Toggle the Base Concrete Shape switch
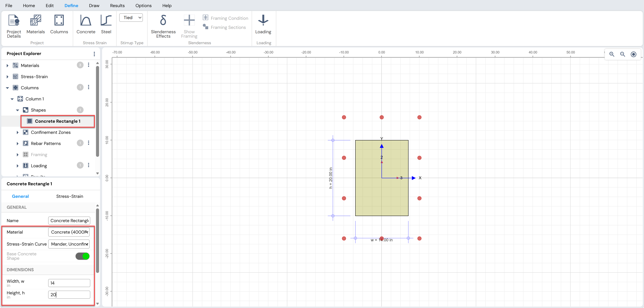Image resolution: width=644 pixels, height=308 pixels. [x=83, y=256]
